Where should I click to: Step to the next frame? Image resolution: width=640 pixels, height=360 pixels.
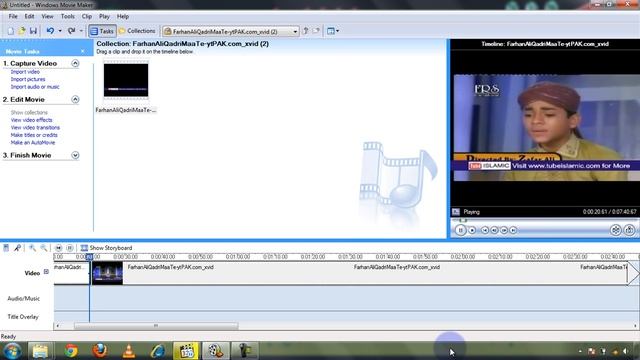(504, 231)
